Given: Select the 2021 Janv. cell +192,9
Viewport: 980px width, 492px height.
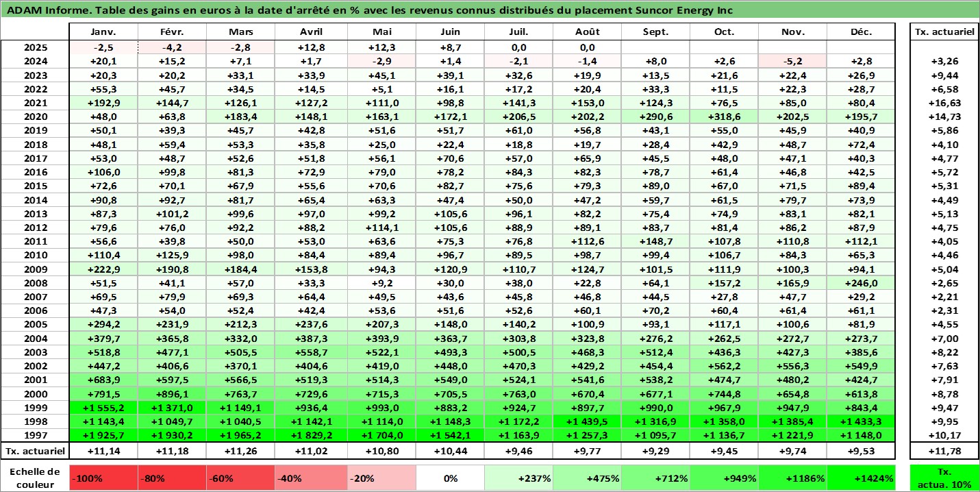Looking at the screenshot, I should click(103, 103).
